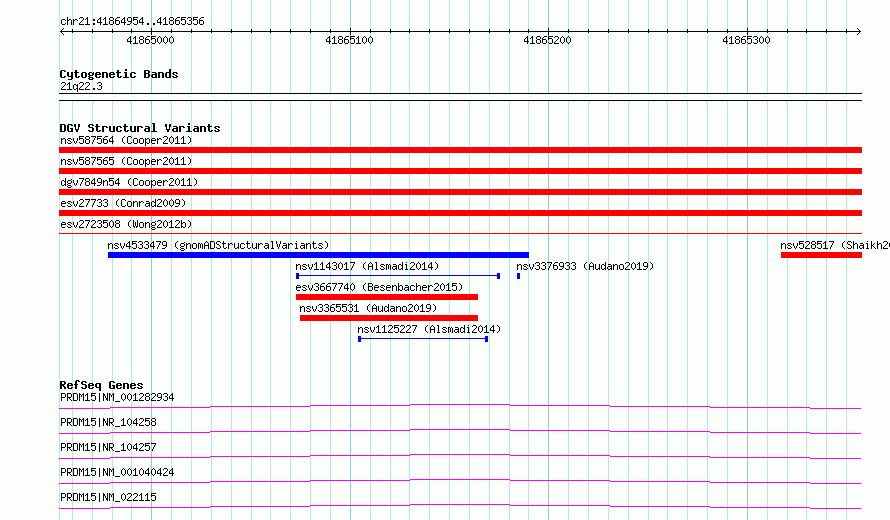Click the magenta PRDM15|NM_022115 transcript line
The height and width of the screenshot is (520, 890).
(x=460, y=506)
